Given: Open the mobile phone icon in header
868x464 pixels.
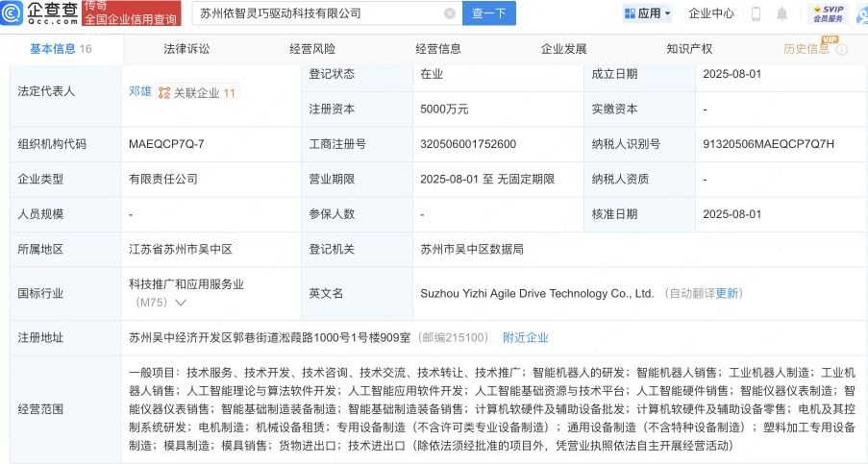Looking at the screenshot, I should pyautogui.click(x=756, y=13).
